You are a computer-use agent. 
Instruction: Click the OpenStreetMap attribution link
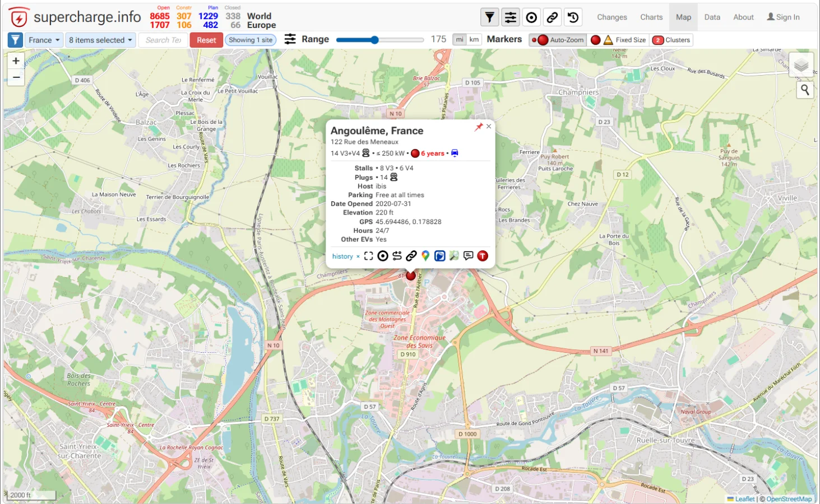point(789,499)
